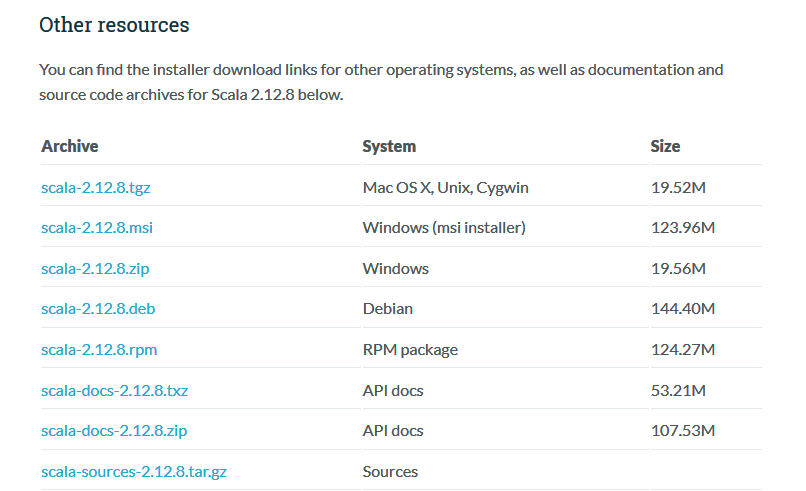Open the scala-docs-2.12.8.zip link

pos(114,431)
